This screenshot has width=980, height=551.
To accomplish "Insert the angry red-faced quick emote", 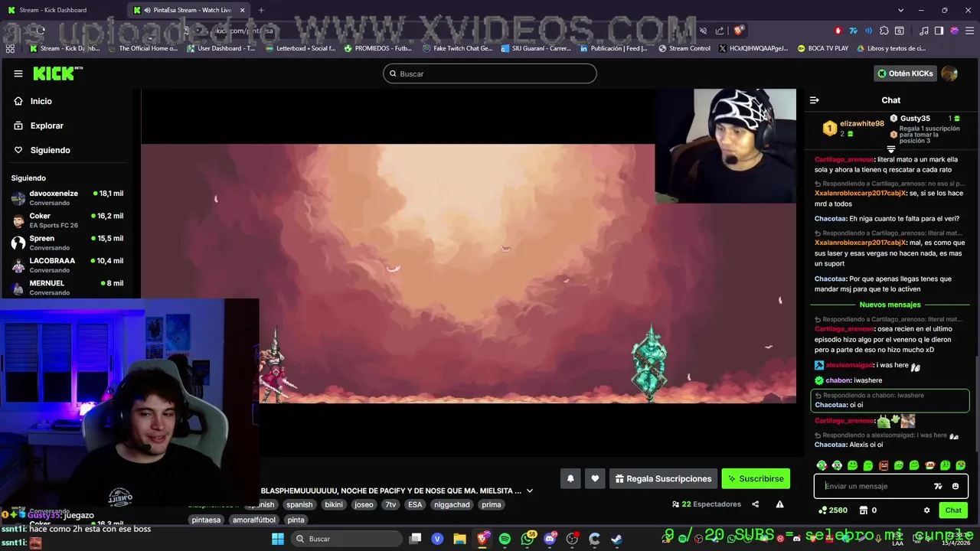I will coord(884,465).
